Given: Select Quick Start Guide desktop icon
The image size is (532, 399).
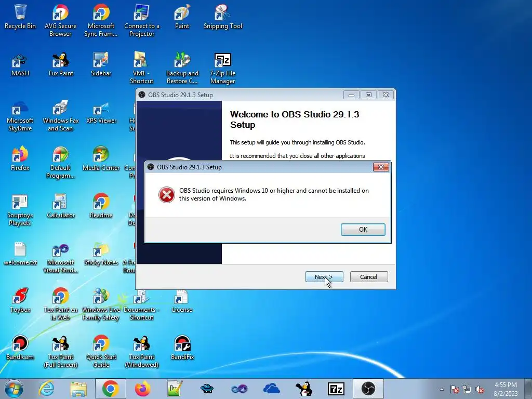Looking at the screenshot, I should [x=101, y=352].
